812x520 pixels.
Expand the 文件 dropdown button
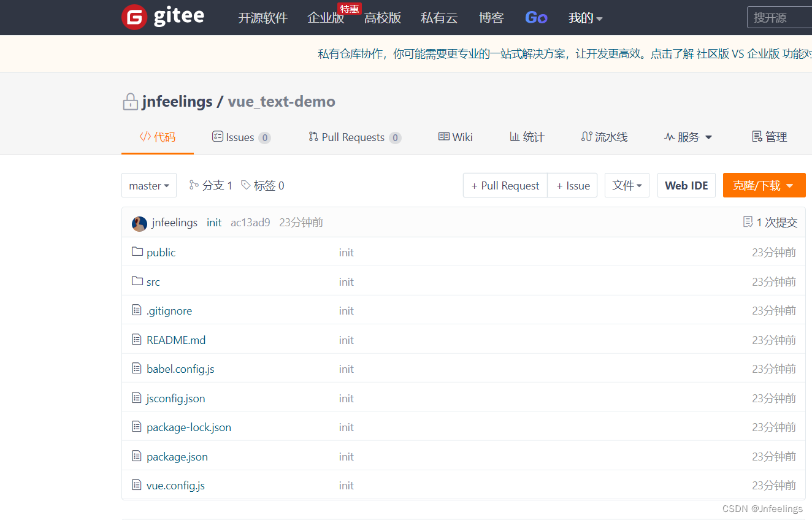pyautogui.click(x=627, y=185)
